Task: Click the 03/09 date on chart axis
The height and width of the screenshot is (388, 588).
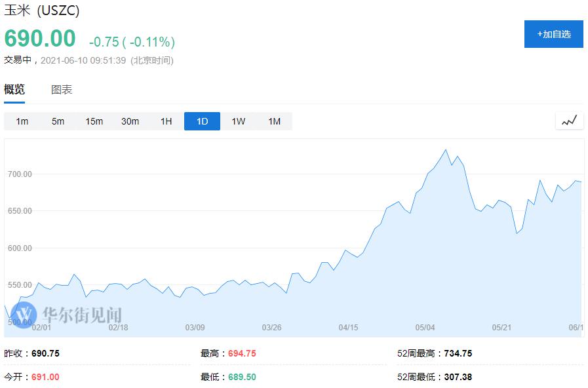Action: (195, 327)
